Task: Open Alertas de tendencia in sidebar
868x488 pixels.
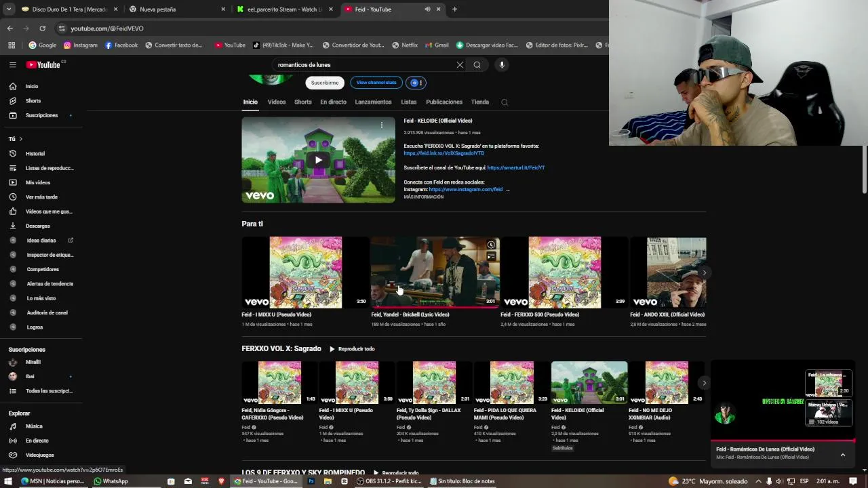Action: 50,284
